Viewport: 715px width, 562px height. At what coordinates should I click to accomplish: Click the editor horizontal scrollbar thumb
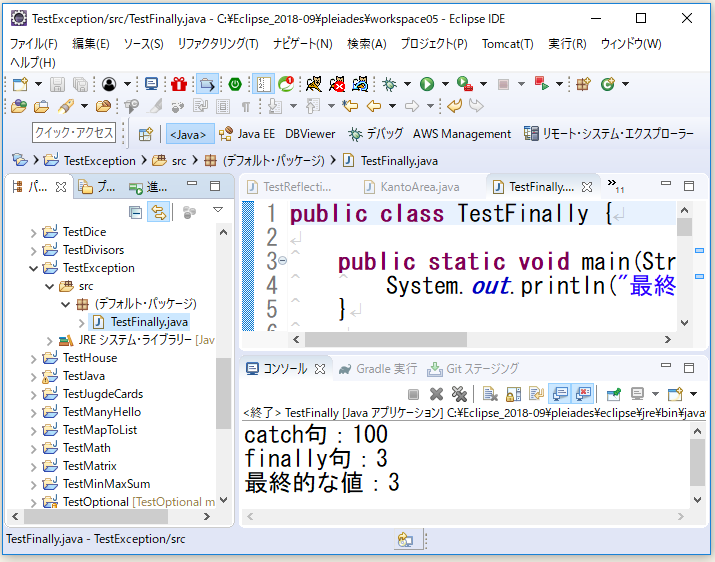coord(386,339)
